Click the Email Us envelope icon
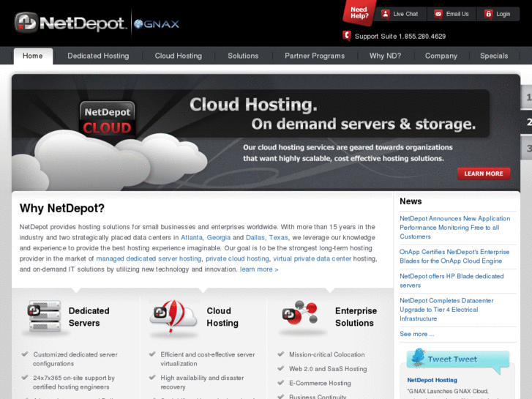This screenshot has width=532, height=399. click(438, 14)
